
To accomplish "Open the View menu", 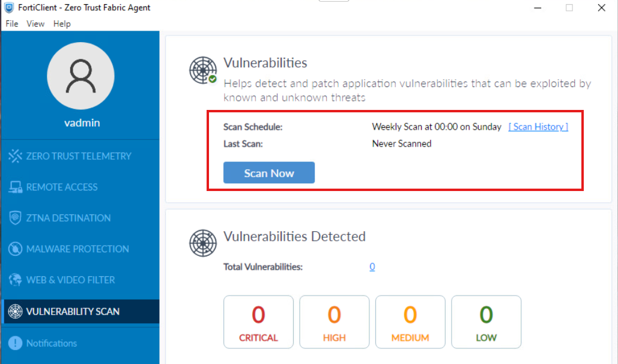I will (x=35, y=23).
